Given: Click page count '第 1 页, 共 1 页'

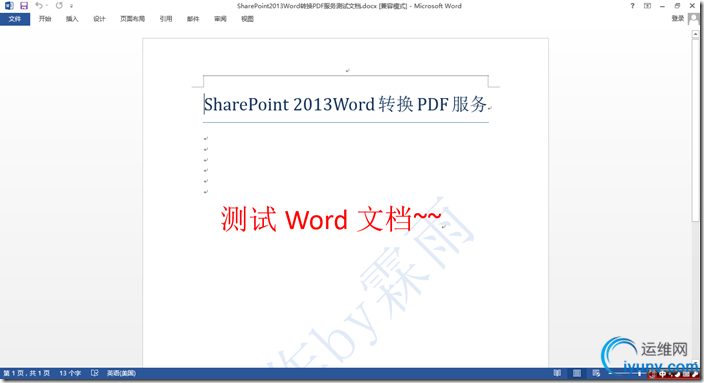Looking at the screenshot, I should [x=26, y=373].
